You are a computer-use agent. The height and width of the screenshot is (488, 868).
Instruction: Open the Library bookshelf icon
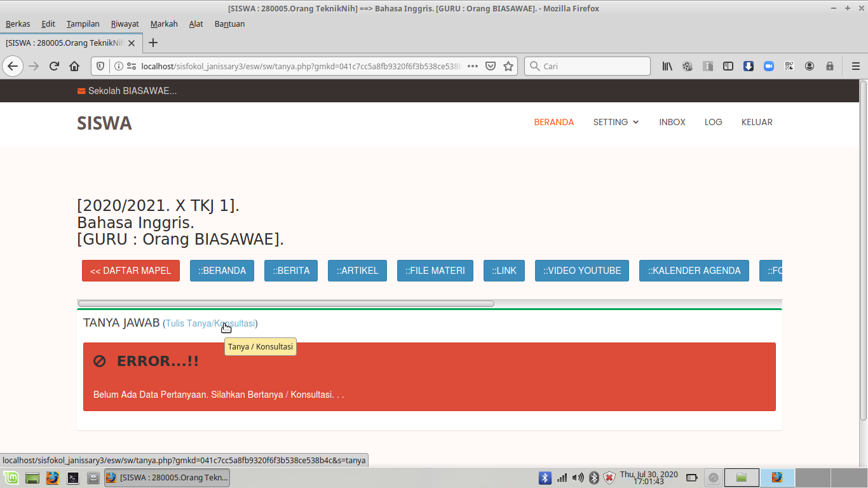[667, 66]
